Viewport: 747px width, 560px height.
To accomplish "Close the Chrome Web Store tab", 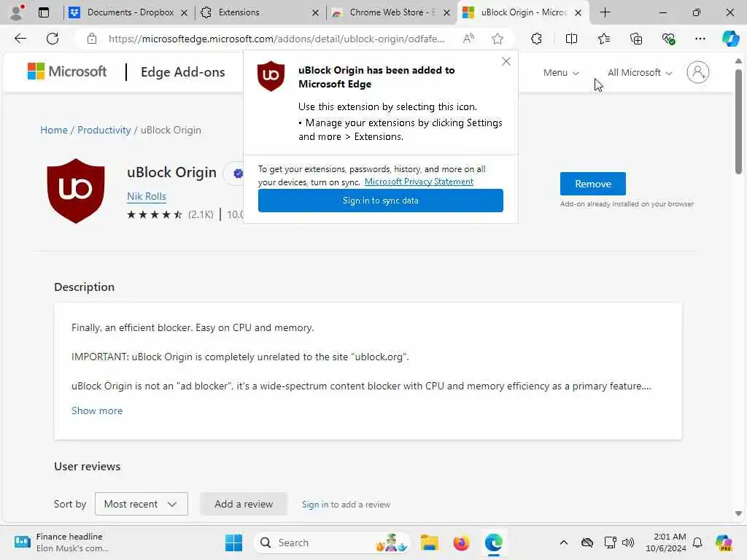I will tap(446, 13).
